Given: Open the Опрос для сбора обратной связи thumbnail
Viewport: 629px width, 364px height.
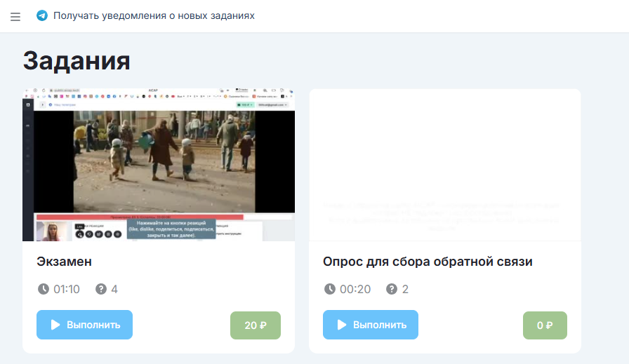Looking at the screenshot, I should click(445, 165).
